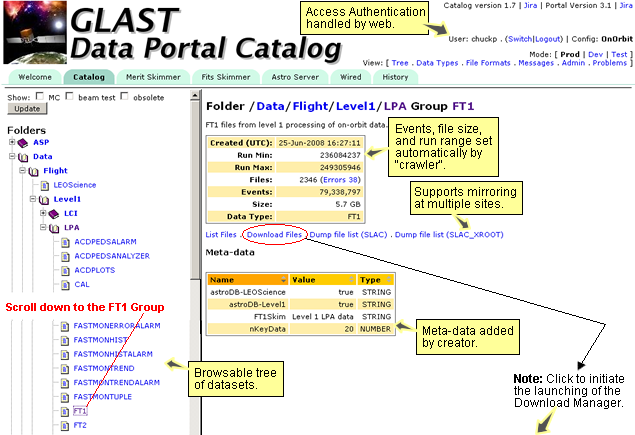Image resolution: width=635 pixels, height=435 pixels.
Task: Open the Welcome tab
Action: pos(35,77)
